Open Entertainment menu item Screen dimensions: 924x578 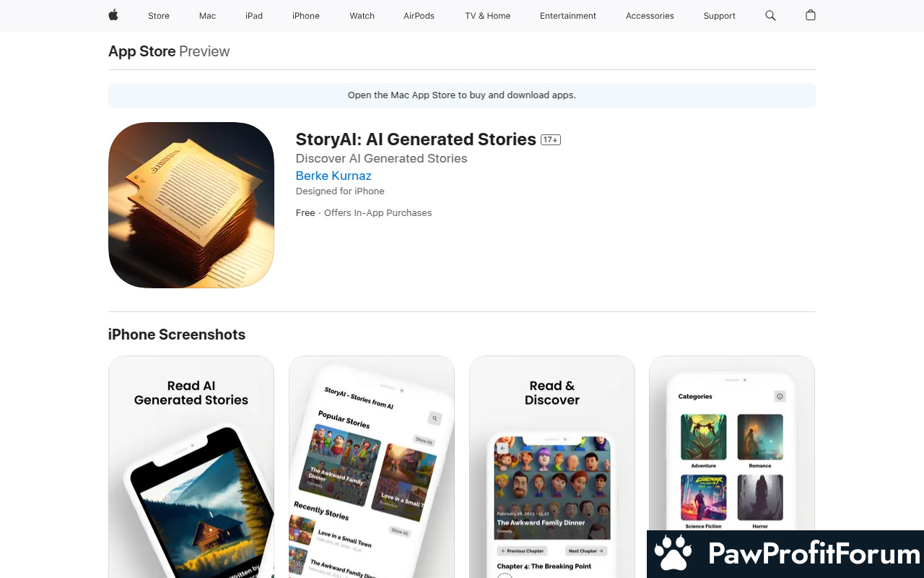point(568,16)
